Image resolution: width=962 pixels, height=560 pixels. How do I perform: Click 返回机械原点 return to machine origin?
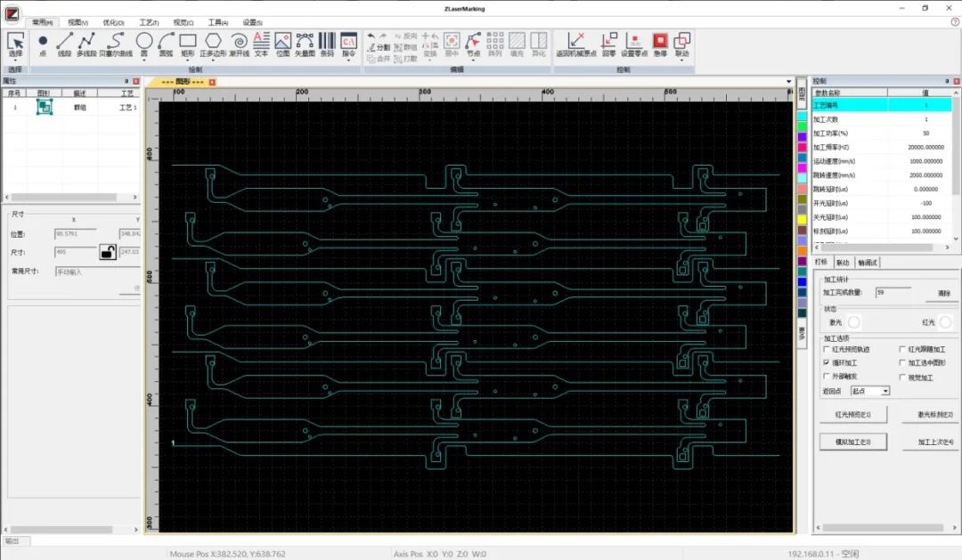pyautogui.click(x=576, y=45)
